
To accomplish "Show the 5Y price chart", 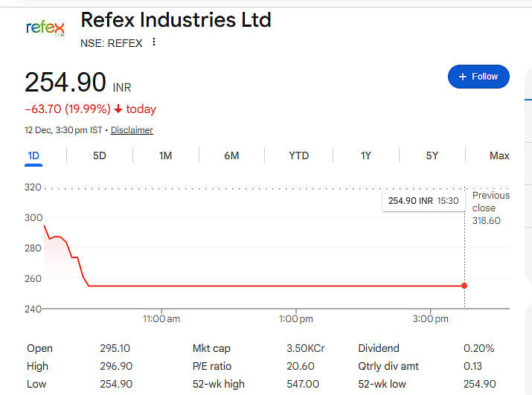I will [432, 155].
